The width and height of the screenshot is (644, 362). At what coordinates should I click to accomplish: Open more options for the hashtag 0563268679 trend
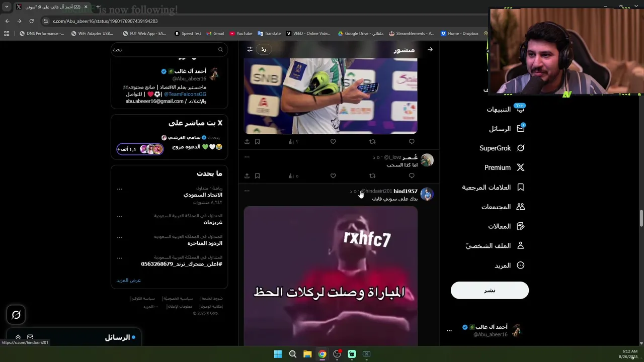[x=119, y=258]
